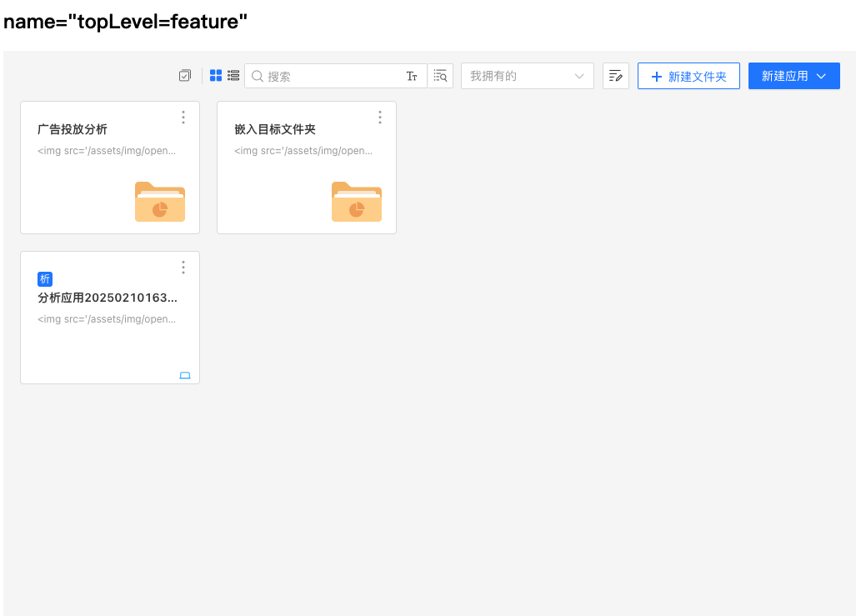856x616 pixels.
Task: Toggle the batch multi-select checkbox icon
Action: (x=185, y=76)
